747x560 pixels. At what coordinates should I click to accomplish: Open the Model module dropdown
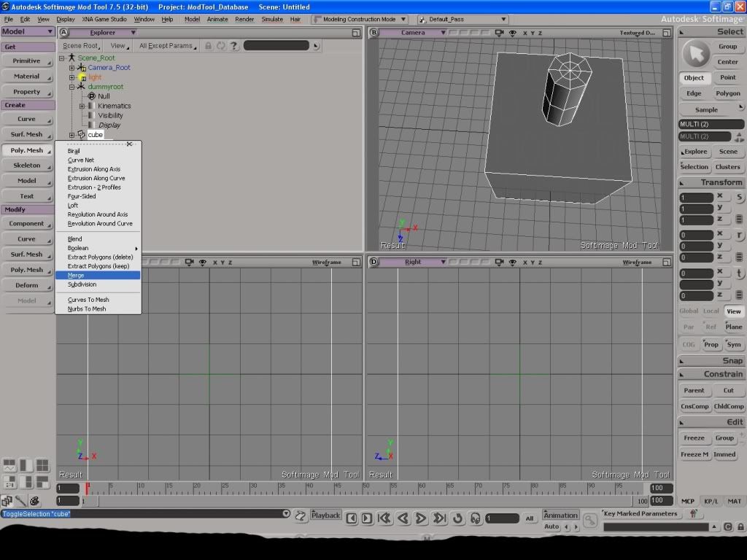28,31
